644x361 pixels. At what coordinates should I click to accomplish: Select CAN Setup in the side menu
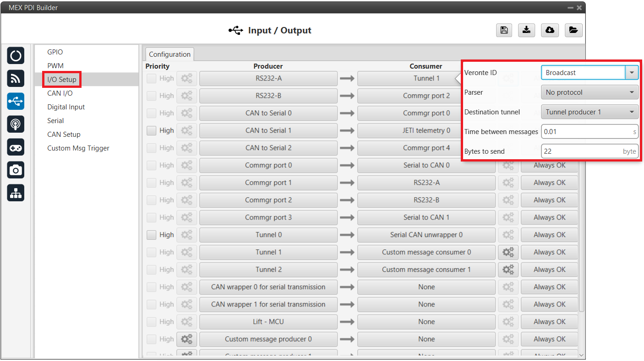(x=64, y=135)
